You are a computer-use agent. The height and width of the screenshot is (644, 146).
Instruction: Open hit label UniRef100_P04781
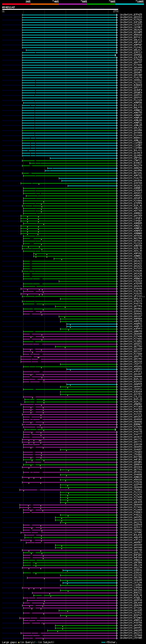[x=131, y=429]
